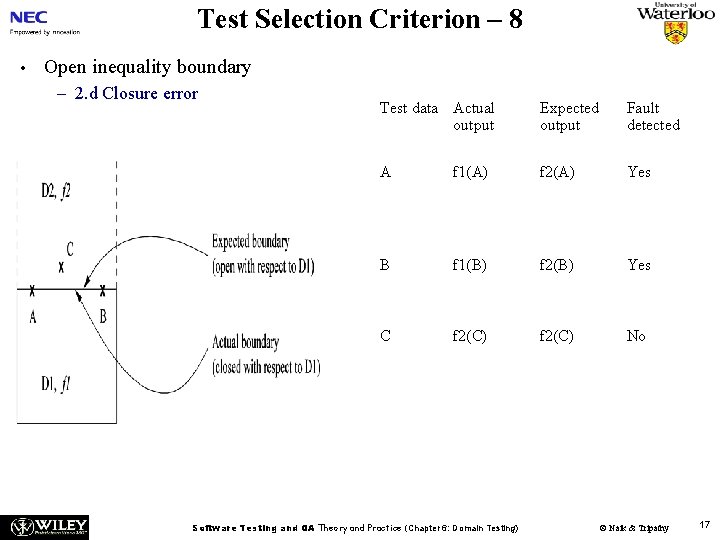Click the Waterloo crest shield

(676, 33)
